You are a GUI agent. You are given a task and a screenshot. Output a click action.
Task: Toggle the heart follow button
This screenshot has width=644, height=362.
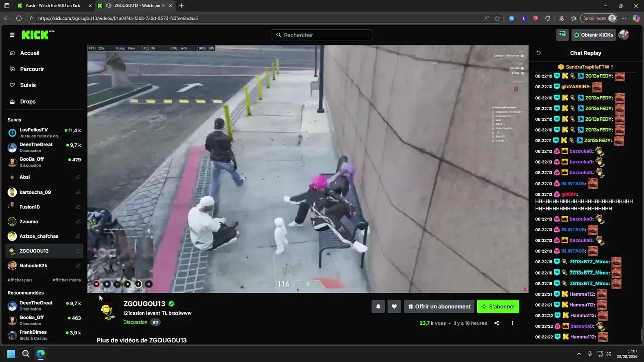tap(394, 306)
